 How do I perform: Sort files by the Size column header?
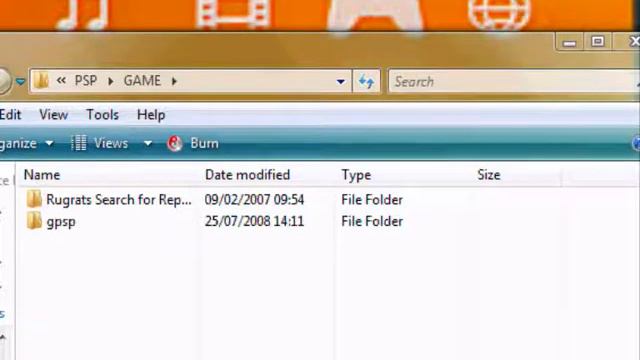pos(489,175)
